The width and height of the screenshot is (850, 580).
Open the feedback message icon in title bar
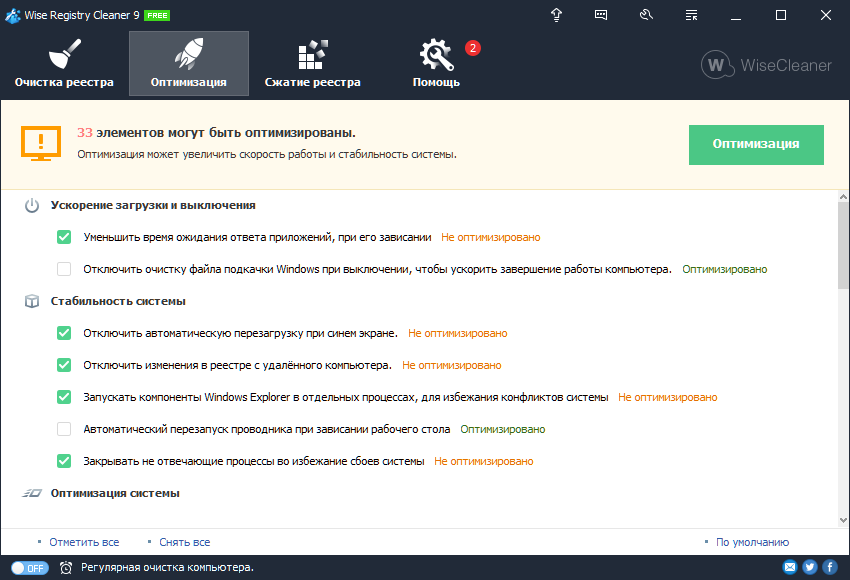(x=601, y=15)
